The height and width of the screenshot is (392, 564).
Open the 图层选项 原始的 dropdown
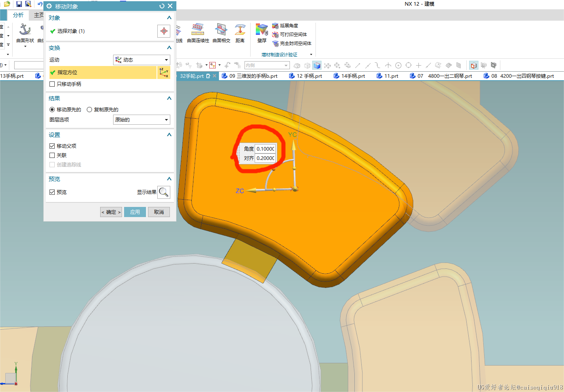point(142,120)
